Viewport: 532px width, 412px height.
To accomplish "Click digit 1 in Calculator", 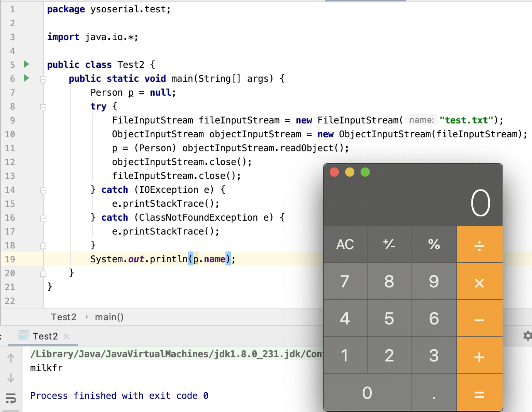I will [345, 356].
